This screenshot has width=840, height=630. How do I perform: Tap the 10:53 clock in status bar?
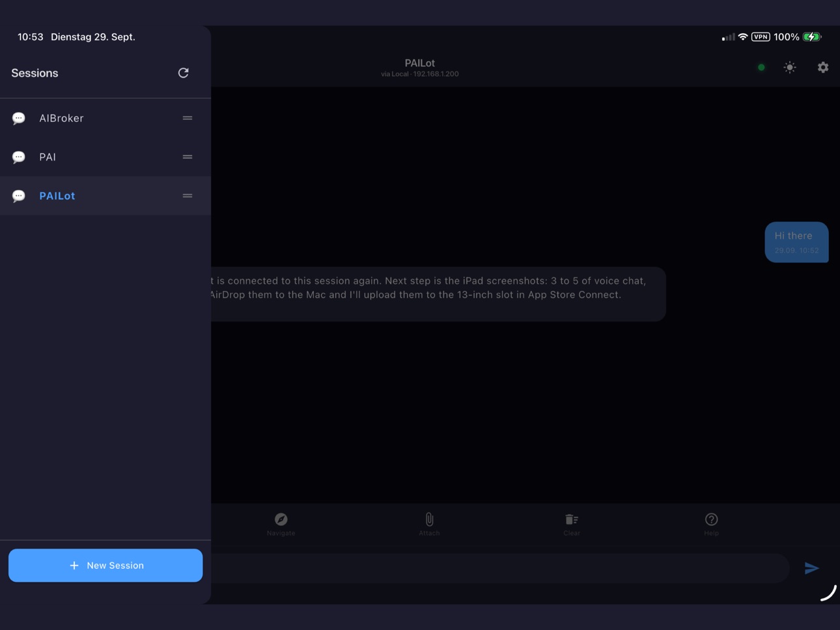[31, 37]
